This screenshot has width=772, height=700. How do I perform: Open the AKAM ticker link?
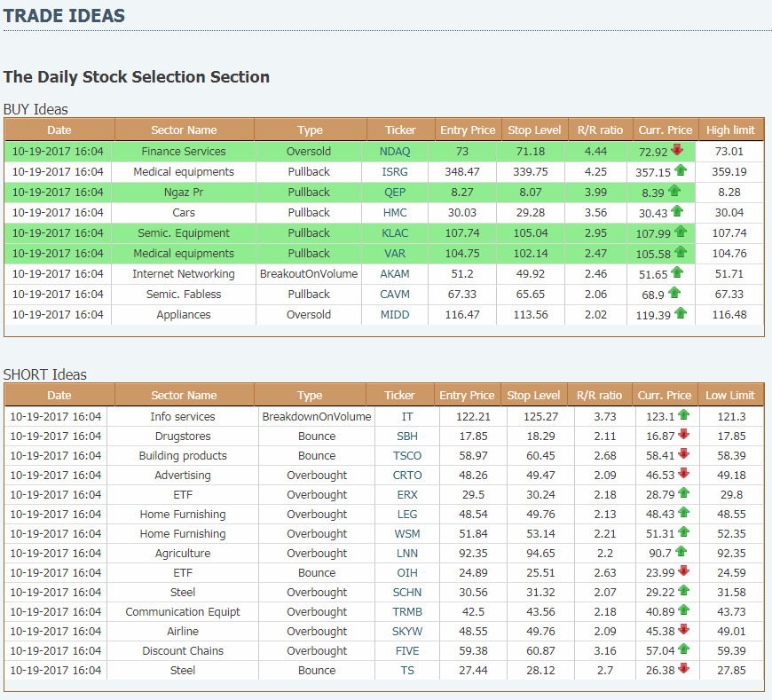pos(395,273)
